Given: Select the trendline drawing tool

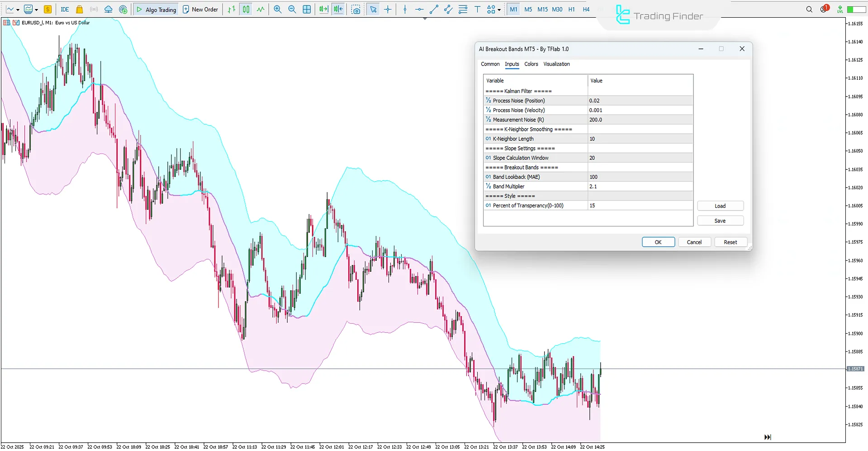Looking at the screenshot, I should (434, 9).
